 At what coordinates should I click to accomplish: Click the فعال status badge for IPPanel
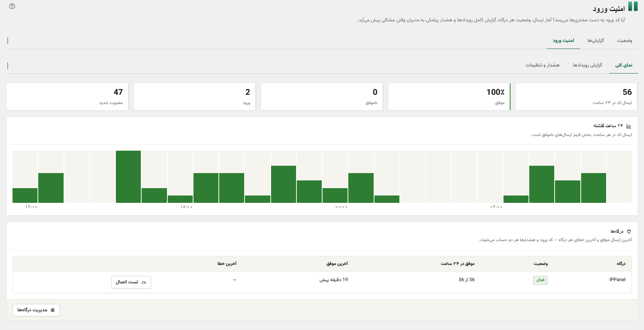(540, 280)
